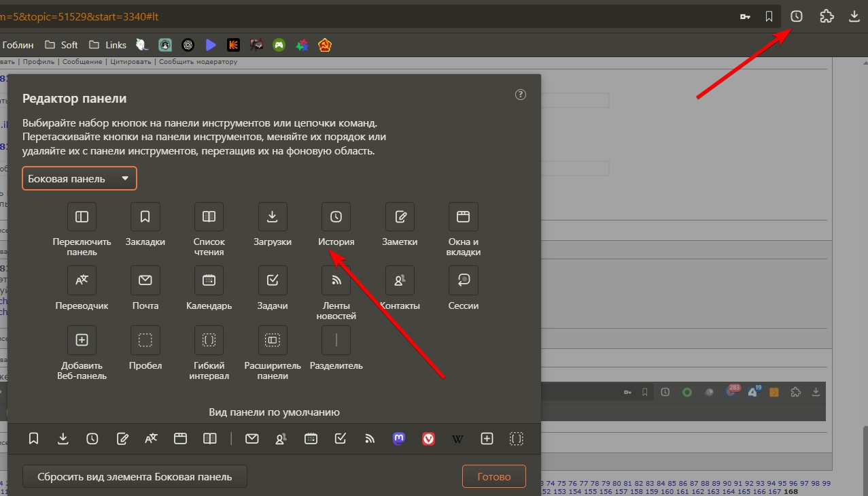Click the Wikipedia W icon in default row
868x496 pixels.
[x=457, y=439]
